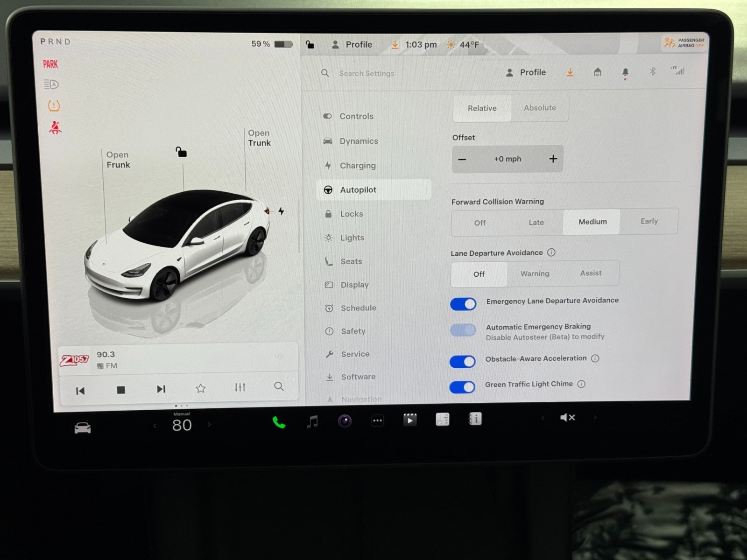Image resolution: width=747 pixels, height=560 pixels.
Task: Select the Absolute speed offset tab
Action: [x=539, y=108]
